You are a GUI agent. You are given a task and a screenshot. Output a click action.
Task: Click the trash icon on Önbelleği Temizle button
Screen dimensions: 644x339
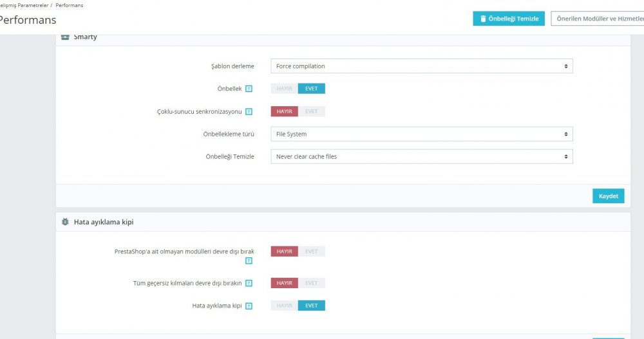pyautogui.click(x=483, y=19)
